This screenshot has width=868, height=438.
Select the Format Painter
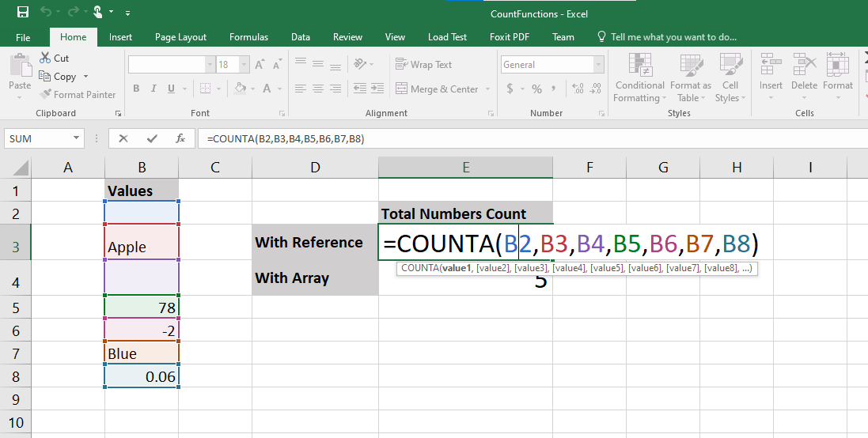pos(78,95)
